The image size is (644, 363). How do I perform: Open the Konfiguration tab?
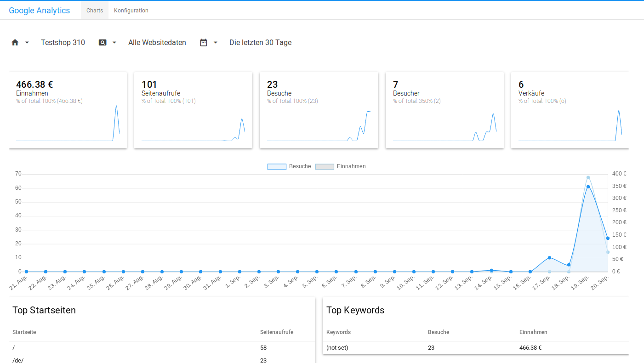point(131,11)
